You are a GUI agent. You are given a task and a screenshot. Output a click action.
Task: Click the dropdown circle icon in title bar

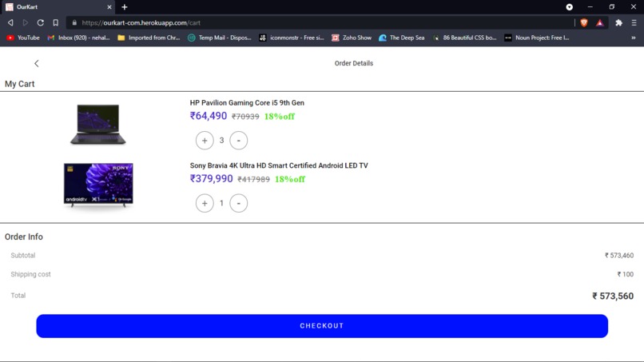(569, 7)
